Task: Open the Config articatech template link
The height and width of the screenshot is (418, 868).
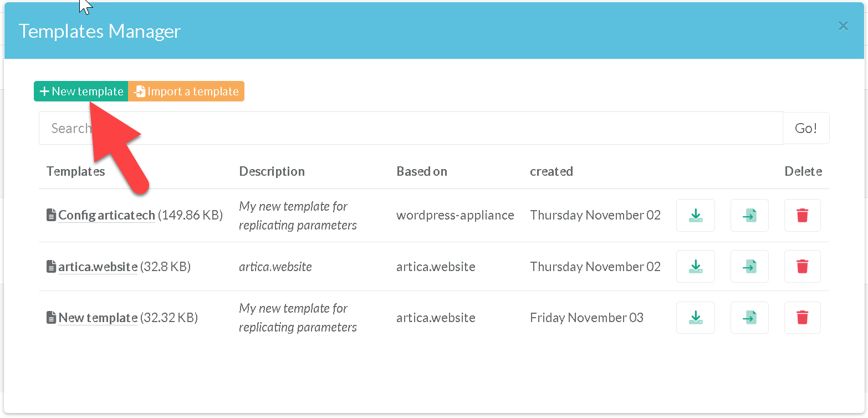Action: point(106,215)
